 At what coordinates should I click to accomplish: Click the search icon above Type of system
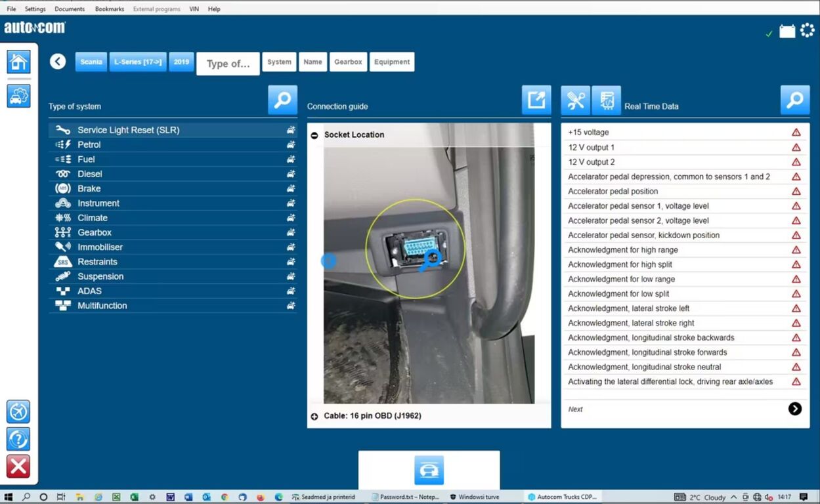[x=282, y=100]
